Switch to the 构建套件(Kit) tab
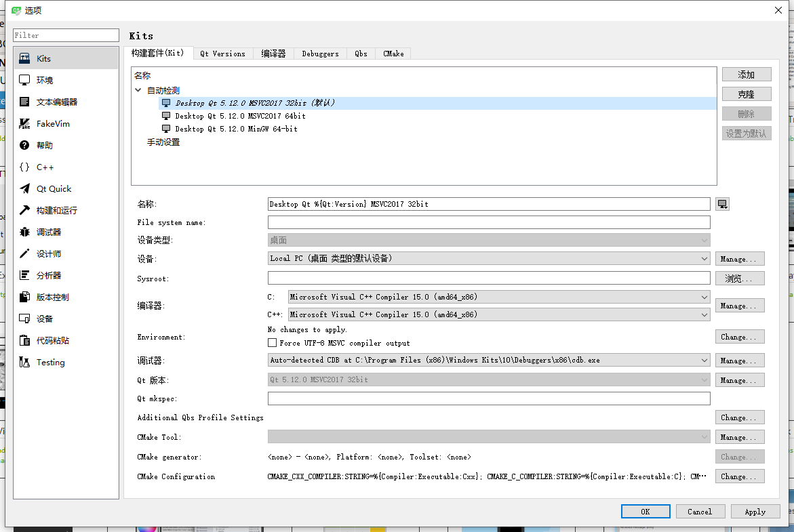The width and height of the screenshot is (794, 532). click(158, 53)
